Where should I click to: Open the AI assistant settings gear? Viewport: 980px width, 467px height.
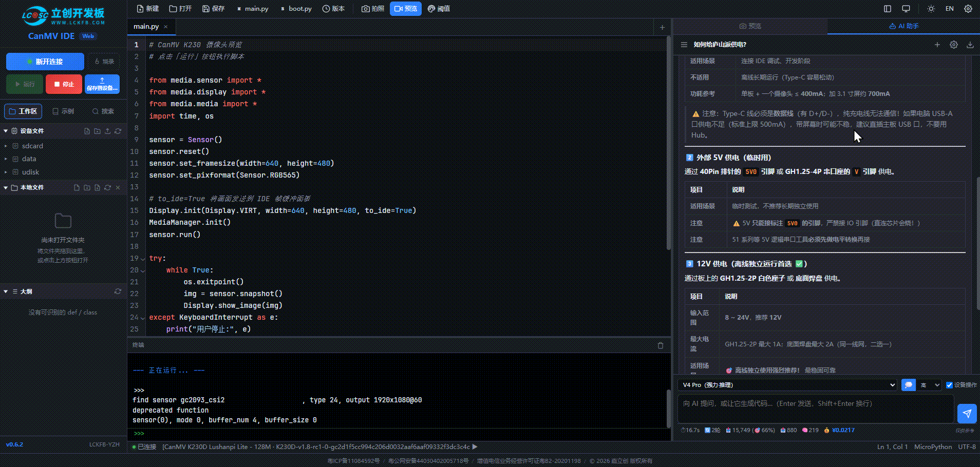click(x=954, y=45)
